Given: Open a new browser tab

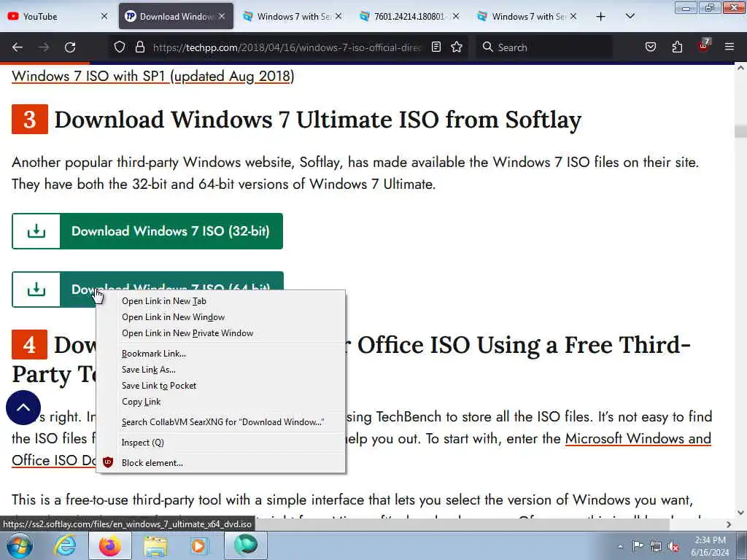Looking at the screenshot, I should (x=601, y=17).
